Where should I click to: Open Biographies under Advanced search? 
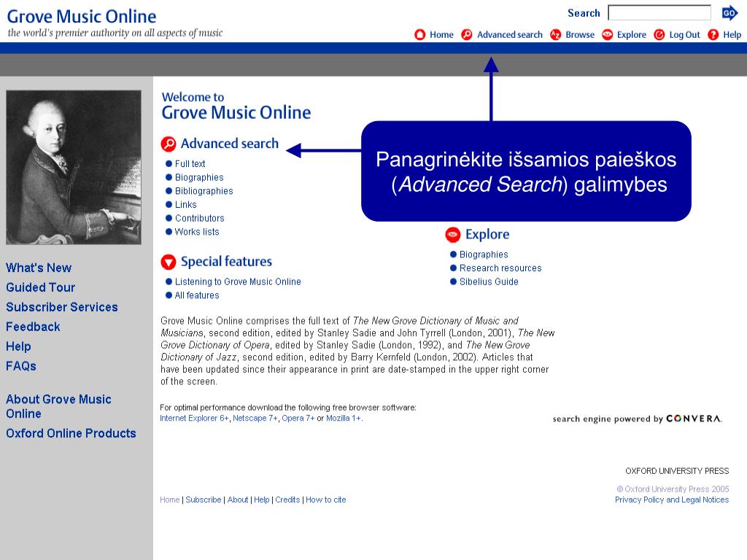click(x=199, y=178)
